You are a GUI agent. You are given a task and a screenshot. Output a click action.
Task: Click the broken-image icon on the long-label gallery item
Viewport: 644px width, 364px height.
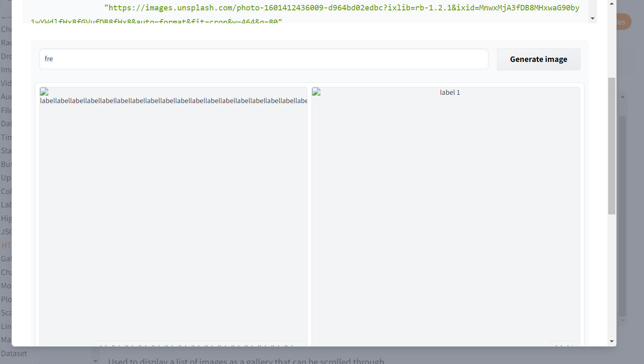tap(44, 92)
